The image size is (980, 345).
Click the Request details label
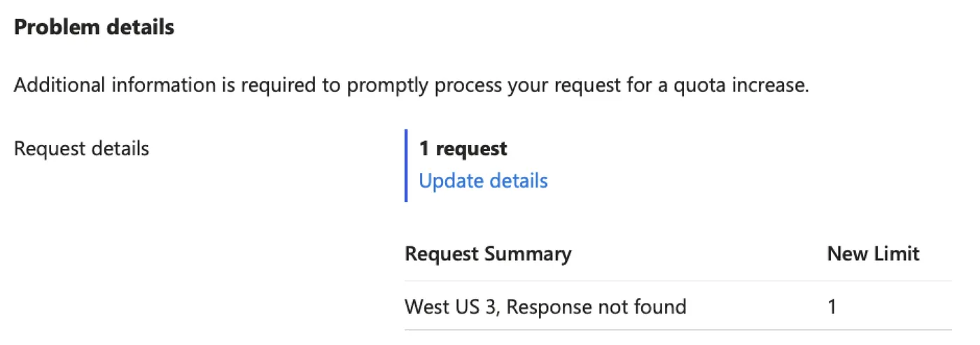pos(81,148)
